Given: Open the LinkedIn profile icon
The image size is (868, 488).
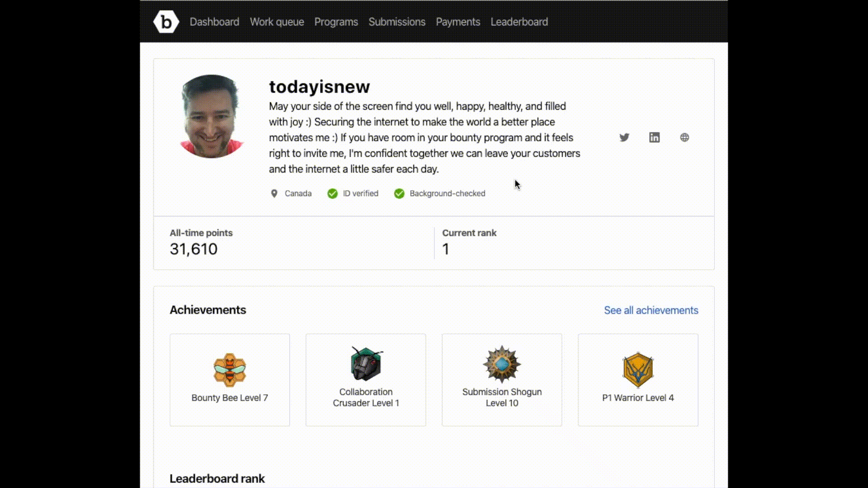Looking at the screenshot, I should pos(654,137).
